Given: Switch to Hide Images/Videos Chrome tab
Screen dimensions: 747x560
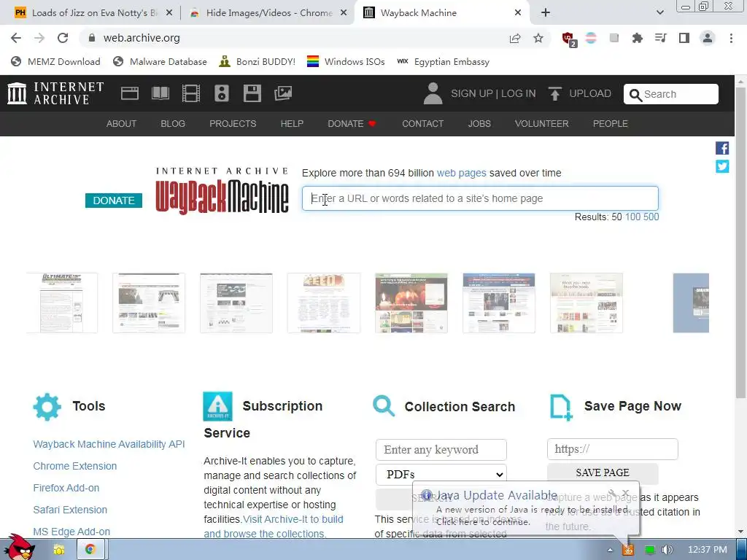Looking at the screenshot, I should coord(268,13).
